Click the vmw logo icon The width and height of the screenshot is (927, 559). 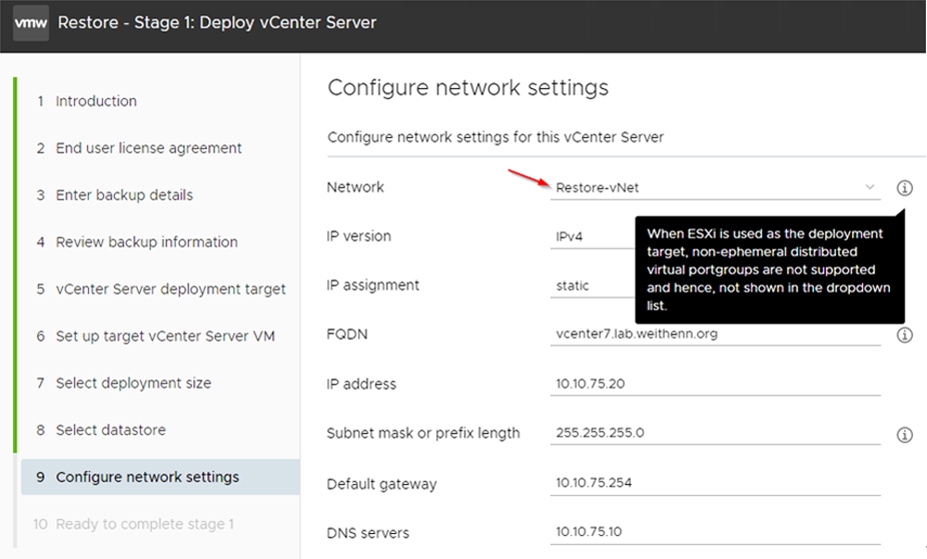(31, 23)
